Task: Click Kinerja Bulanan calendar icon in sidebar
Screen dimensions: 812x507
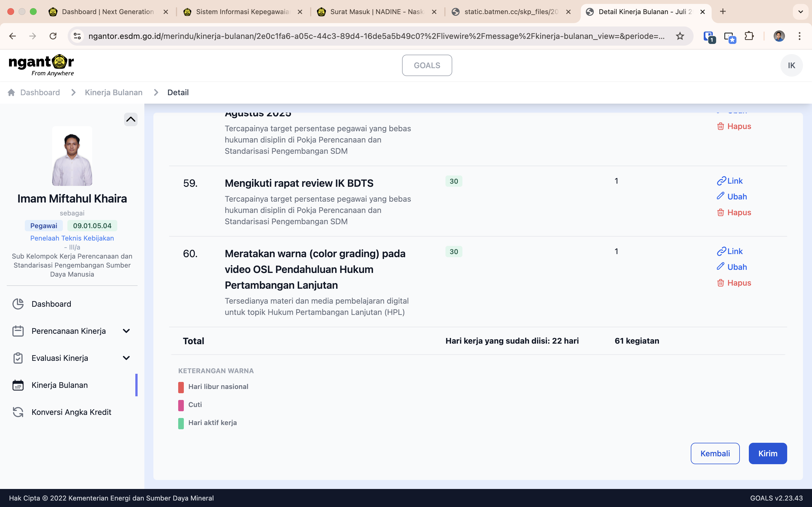Action: 18,385
